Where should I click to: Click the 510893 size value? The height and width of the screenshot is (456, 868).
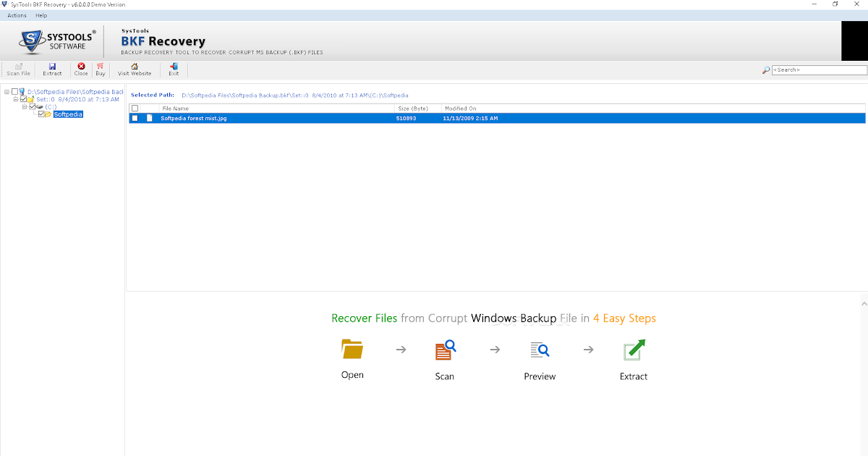click(406, 118)
